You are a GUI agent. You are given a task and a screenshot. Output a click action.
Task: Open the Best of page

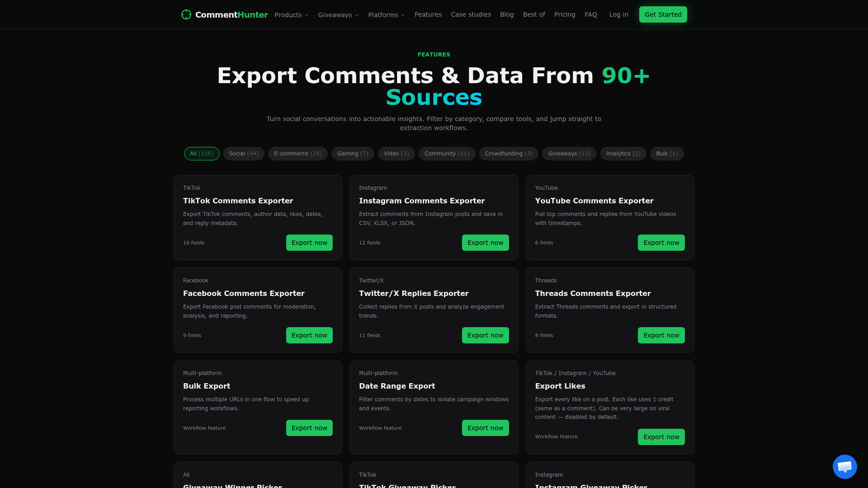534,14
